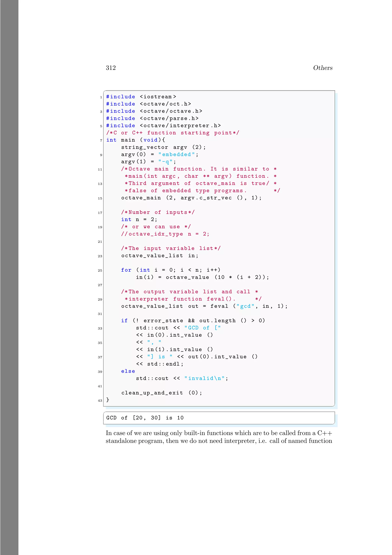Click line number 15 in the gutter
This screenshot has height=555, width=392.
100,198
